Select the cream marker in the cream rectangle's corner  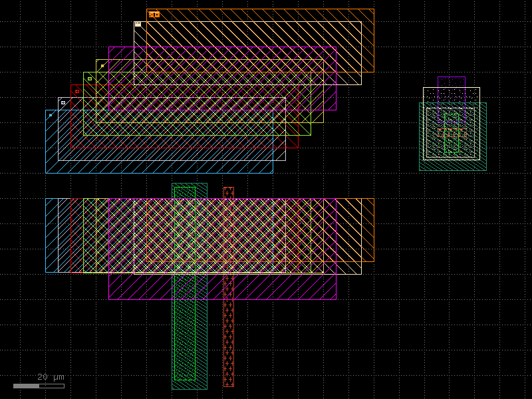pos(138,24)
